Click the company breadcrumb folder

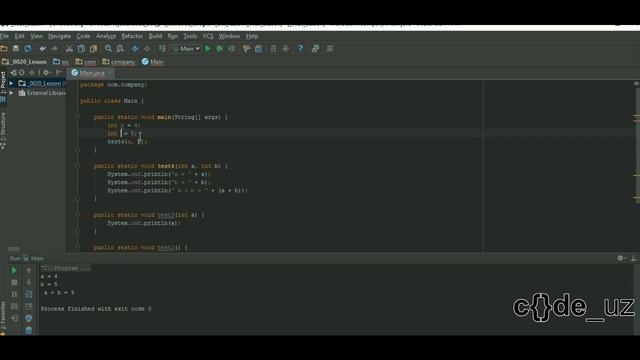coord(118,62)
